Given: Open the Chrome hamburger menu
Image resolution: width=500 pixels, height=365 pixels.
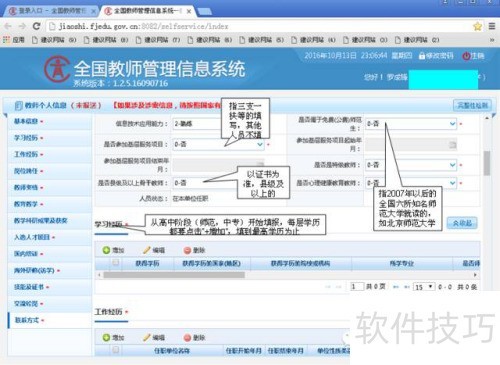Looking at the screenshot, I should [492, 26].
